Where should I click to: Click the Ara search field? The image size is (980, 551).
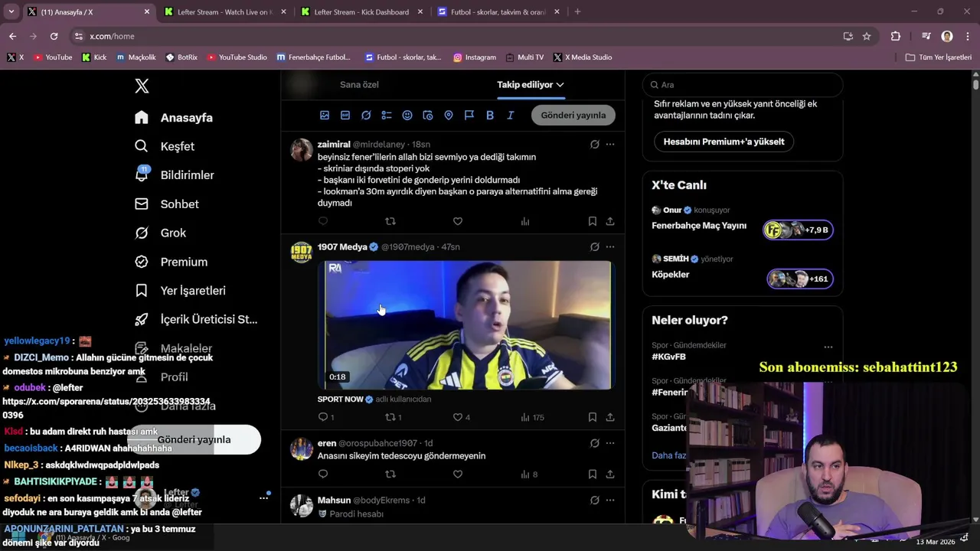(743, 85)
